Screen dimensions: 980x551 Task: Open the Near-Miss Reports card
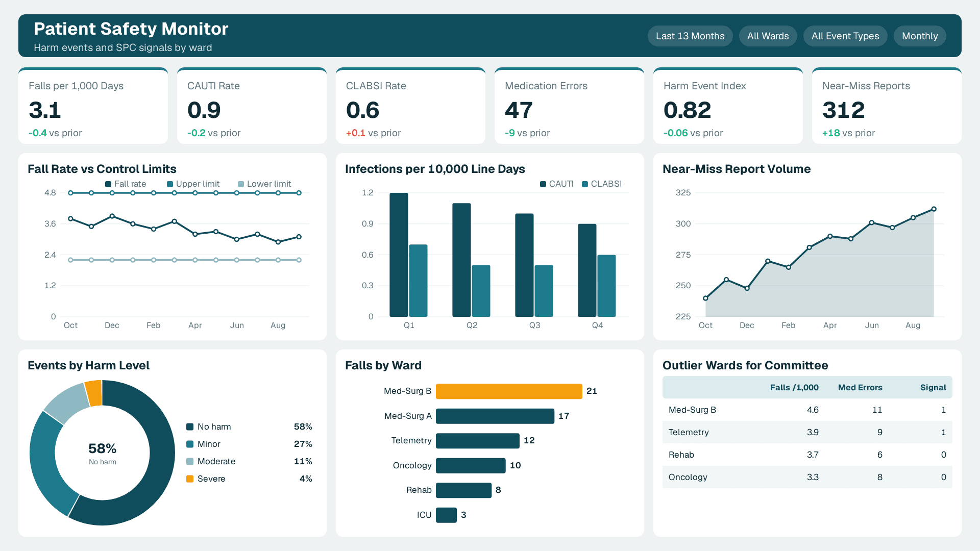[887, 106]
